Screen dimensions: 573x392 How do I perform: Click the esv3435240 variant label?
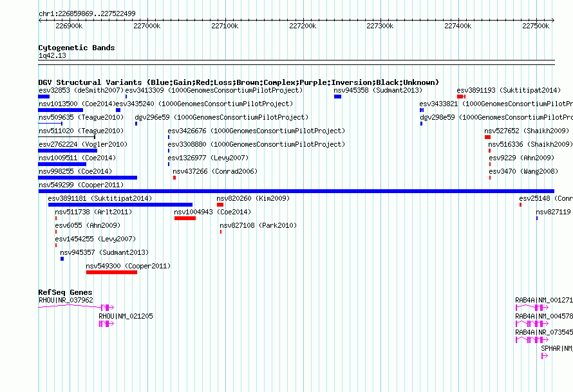[204, 104]
